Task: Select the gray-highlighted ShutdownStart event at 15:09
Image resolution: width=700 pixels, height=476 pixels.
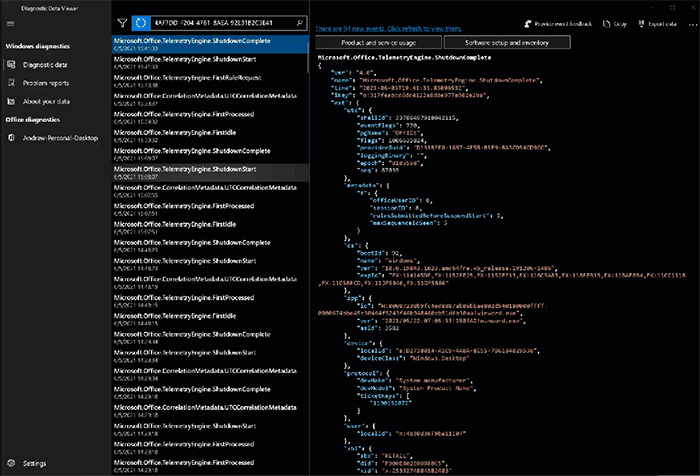Action: coord(210,172)
